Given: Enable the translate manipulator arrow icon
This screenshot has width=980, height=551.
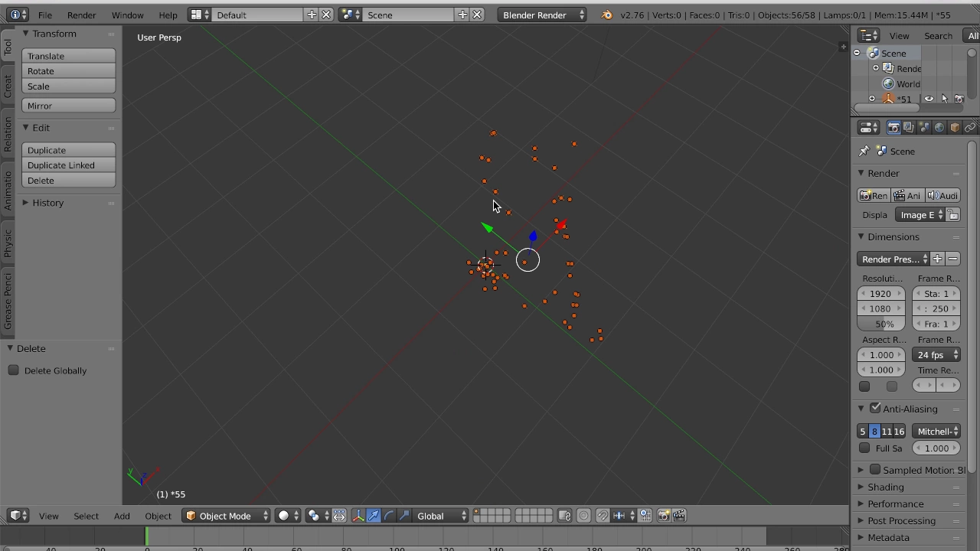Looking at the screenshot, I should click(374, 516).
